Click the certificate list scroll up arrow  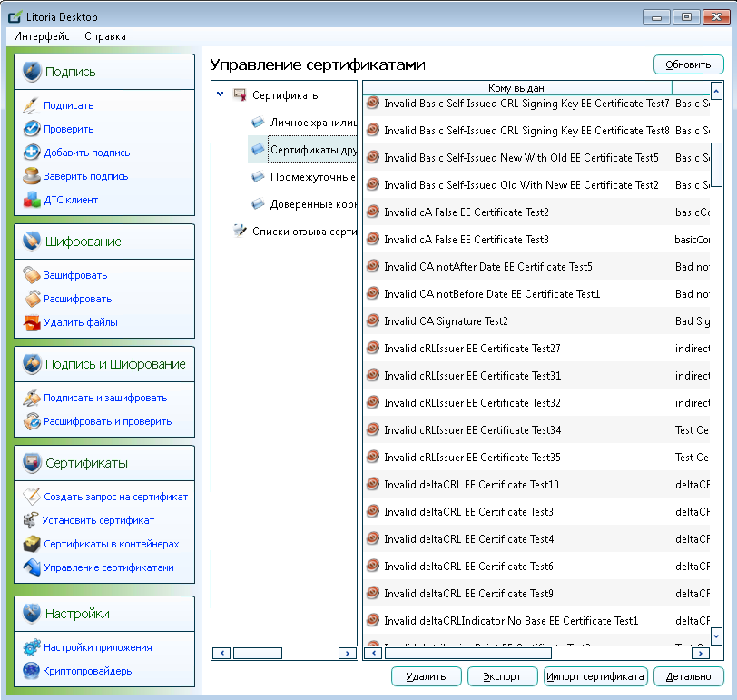click(x=716, y=90)
